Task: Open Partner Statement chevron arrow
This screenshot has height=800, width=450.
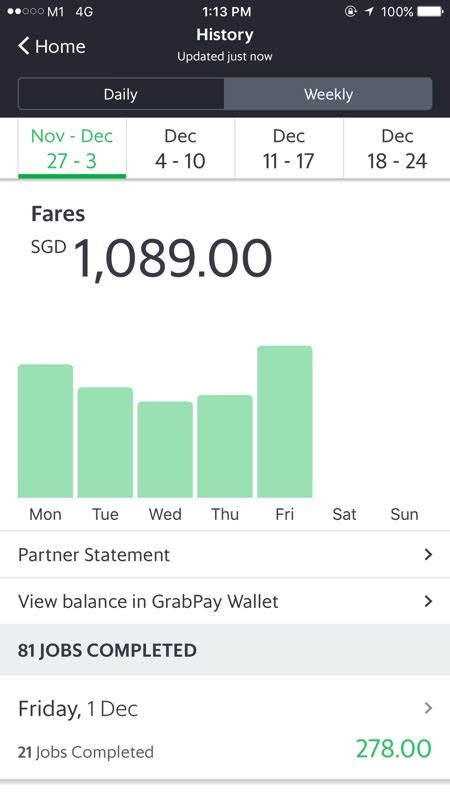Action: click(428, 555)
